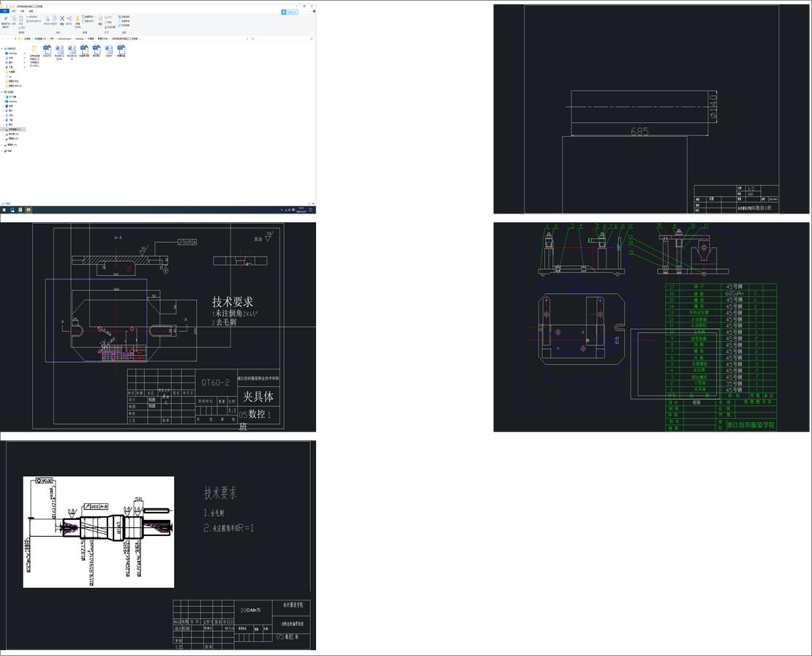Collapse the Quick access tree section
812x656 pixels.
[2, 48]
